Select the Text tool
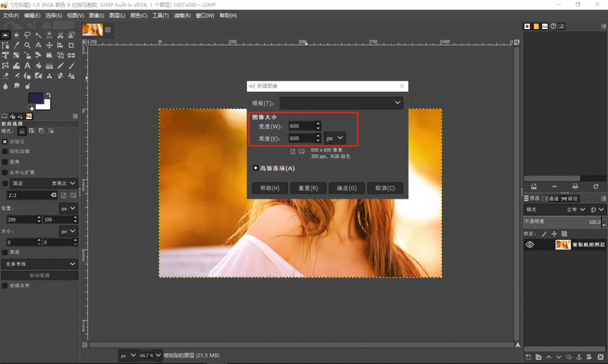The image size is (608, 364). pos(27,66)
